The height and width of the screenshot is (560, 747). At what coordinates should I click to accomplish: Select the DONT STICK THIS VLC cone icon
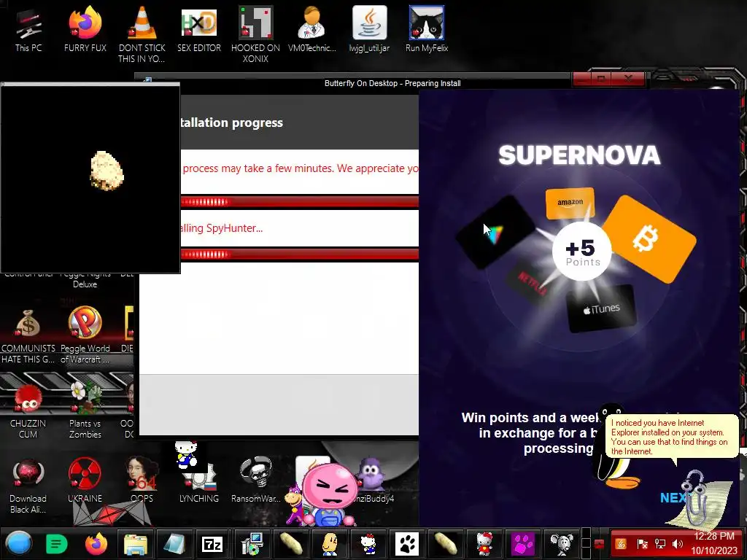(x=142, y=34)
